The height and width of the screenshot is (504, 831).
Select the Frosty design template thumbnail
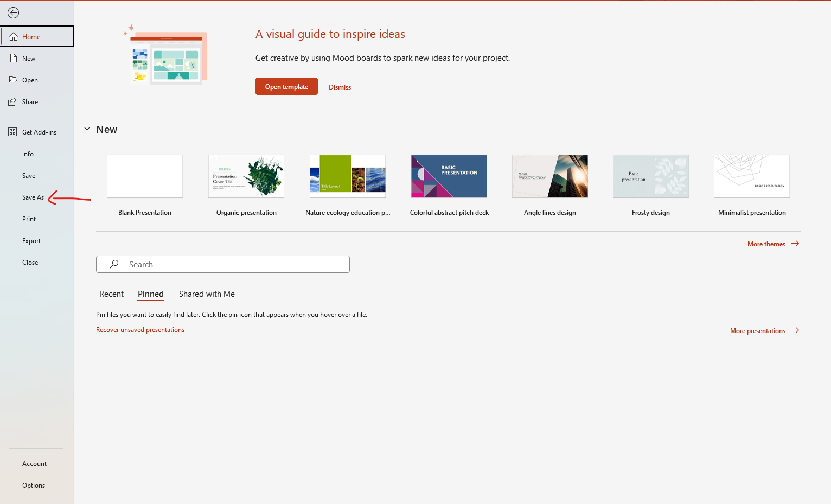[x=650, y=176]
